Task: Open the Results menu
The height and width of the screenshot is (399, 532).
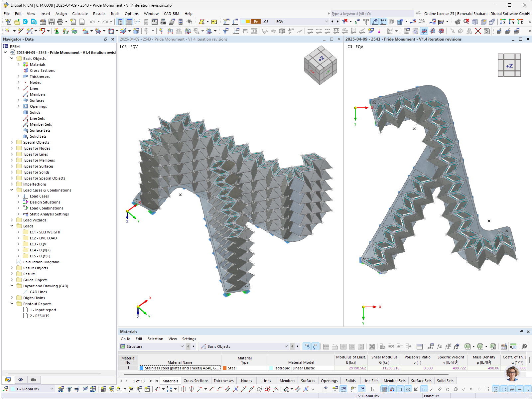Action: pyautogui.click(x=99, y=14)
